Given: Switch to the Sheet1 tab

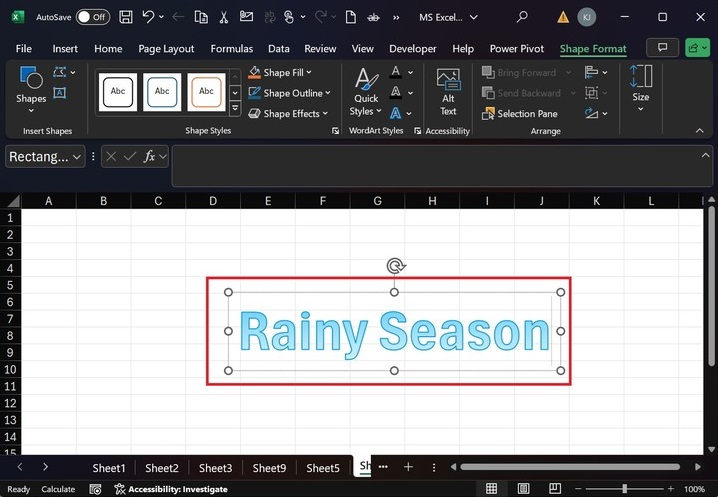Looking at the screenshot, I should [x=109, y=468].
